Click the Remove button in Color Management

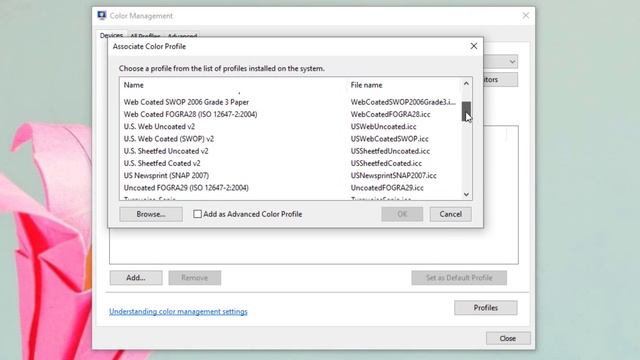pyautogui.click(x=195, y=278)
